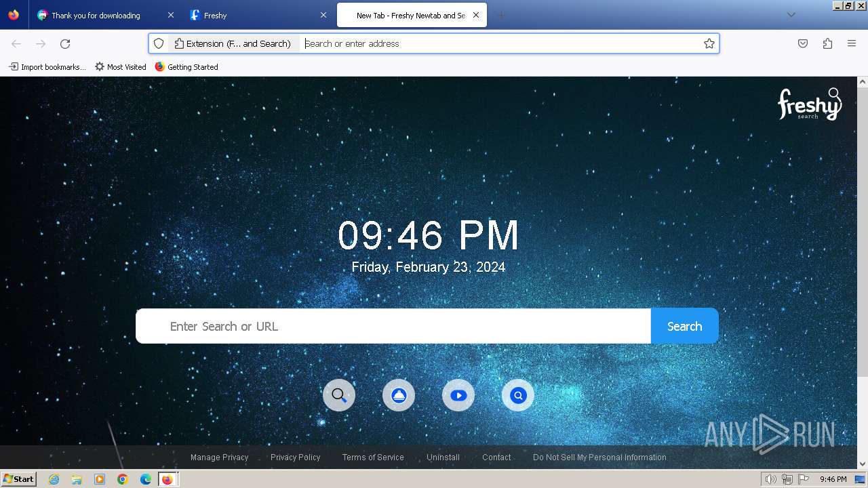Open the Firefox application menu

coord(852,43)
